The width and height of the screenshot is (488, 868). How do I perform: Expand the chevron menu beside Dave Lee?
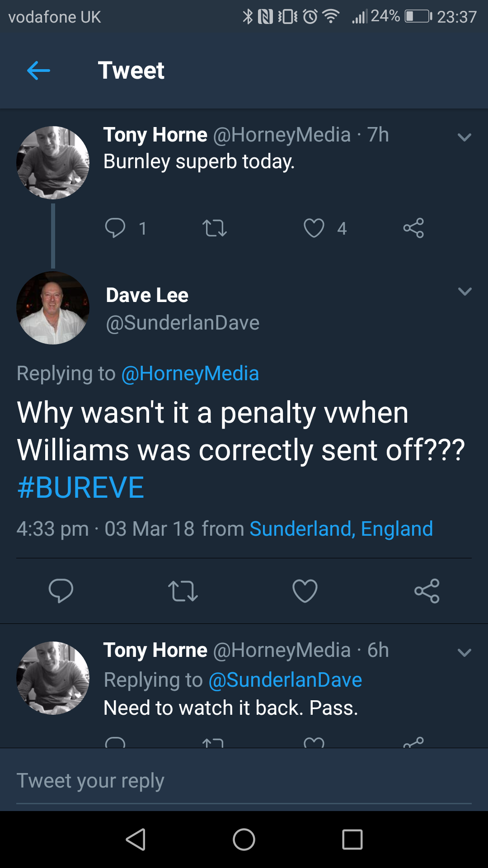click(465, 291)
